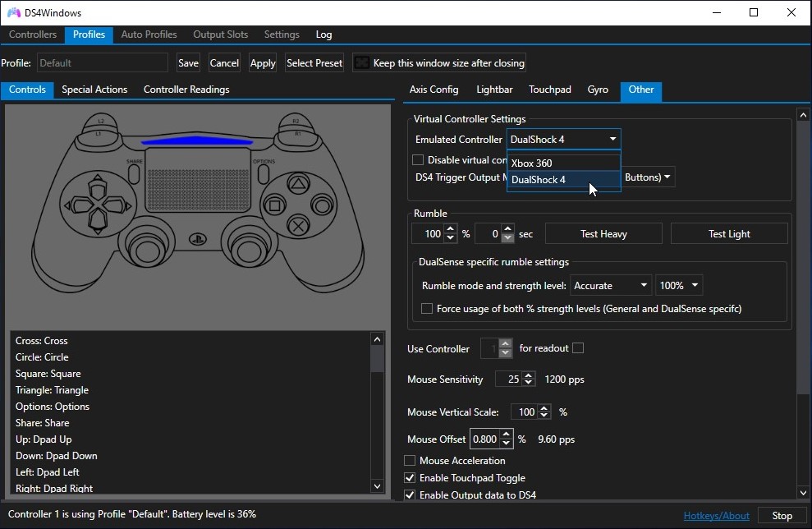Open the Accurate rumble mode dropdown
The width and height of the screenshot is (812, 529).
point(610,286)
